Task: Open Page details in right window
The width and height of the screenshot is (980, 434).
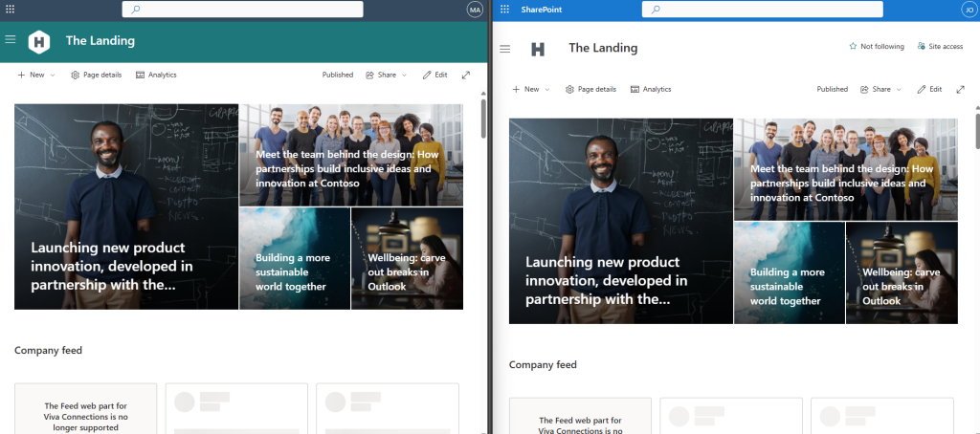Action: (x=590, y=89)
